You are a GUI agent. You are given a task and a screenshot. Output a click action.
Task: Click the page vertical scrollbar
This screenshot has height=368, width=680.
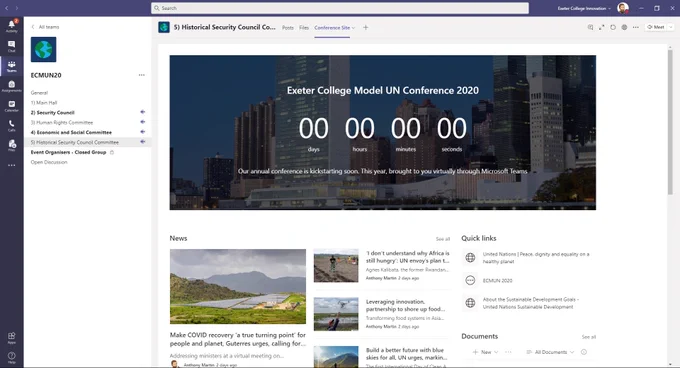(x=670, y=121)
